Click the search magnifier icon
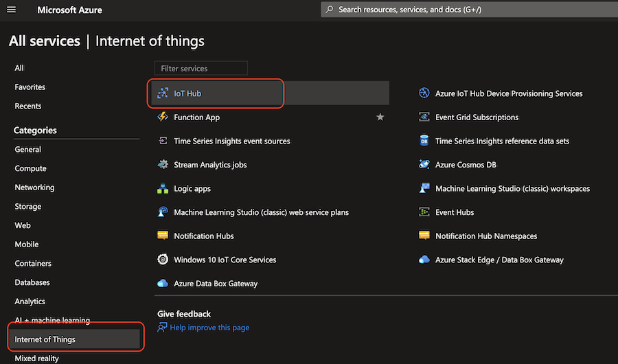 [330, 9]
